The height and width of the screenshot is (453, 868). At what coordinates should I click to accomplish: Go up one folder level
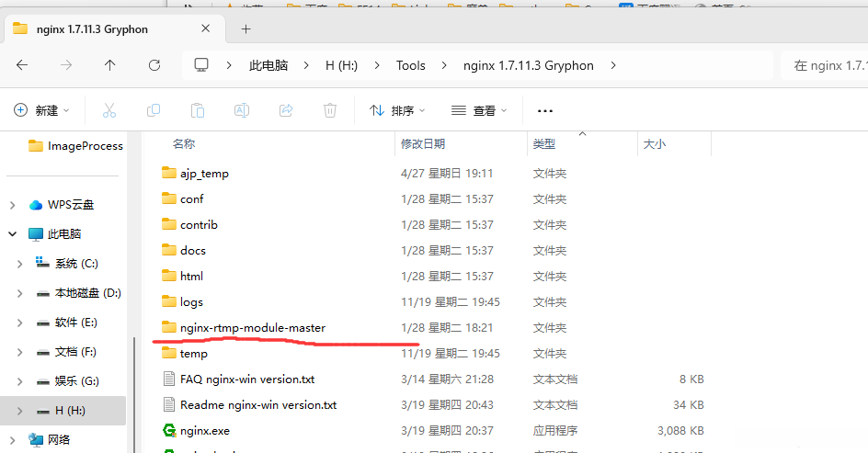(110, 65)
